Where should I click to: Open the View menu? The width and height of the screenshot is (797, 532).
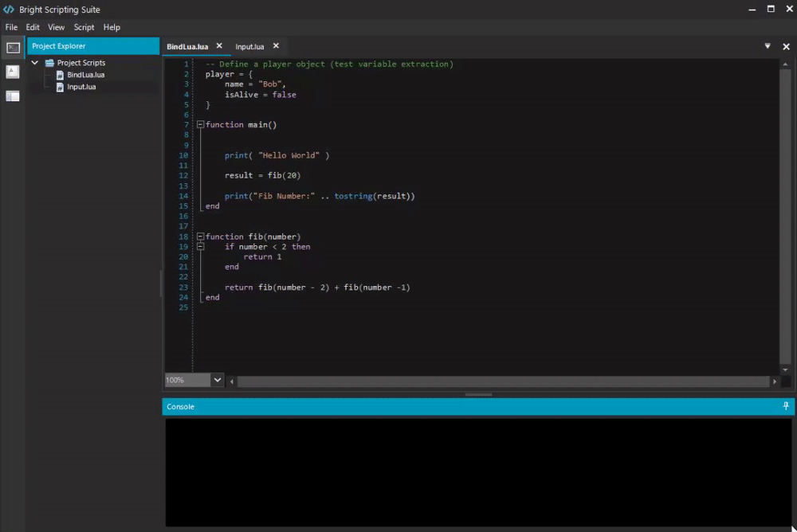point(56,27)
